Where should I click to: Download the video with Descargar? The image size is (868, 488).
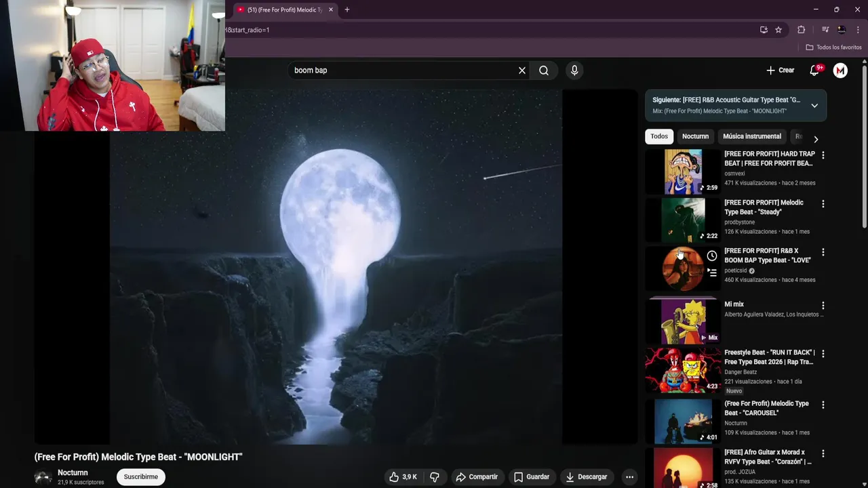click(x=587, y=476)
